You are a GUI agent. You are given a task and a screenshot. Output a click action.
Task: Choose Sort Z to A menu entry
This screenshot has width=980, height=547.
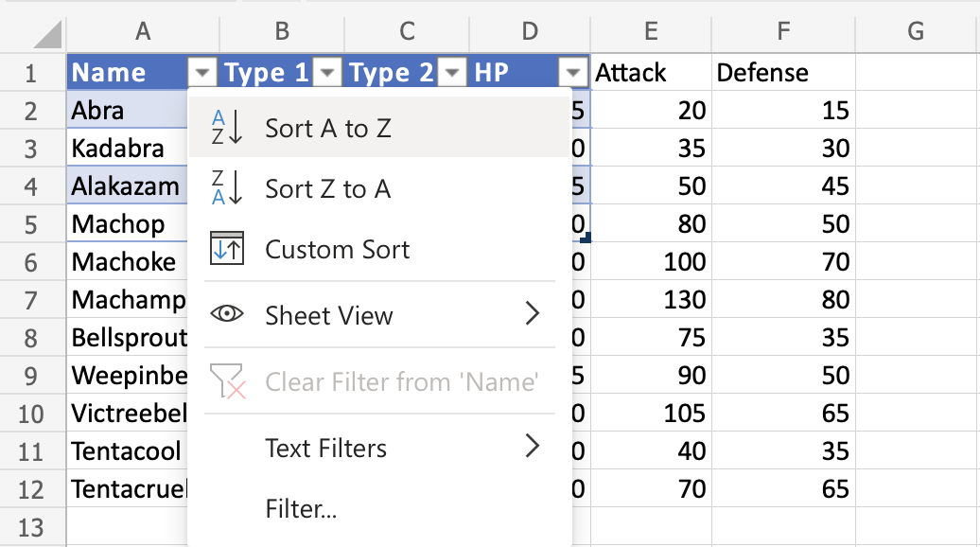327,188
